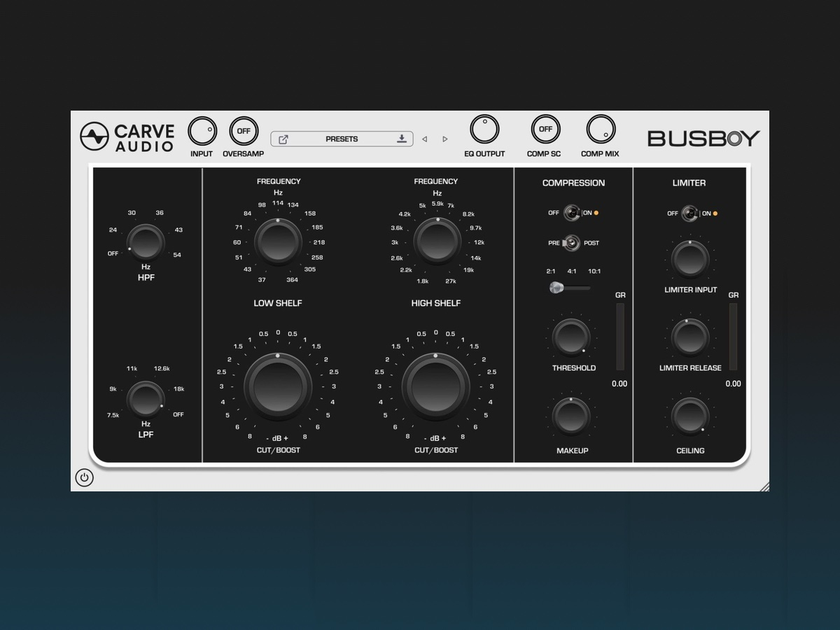Click the LOW SHELF heading

click(x=278, y=303)
